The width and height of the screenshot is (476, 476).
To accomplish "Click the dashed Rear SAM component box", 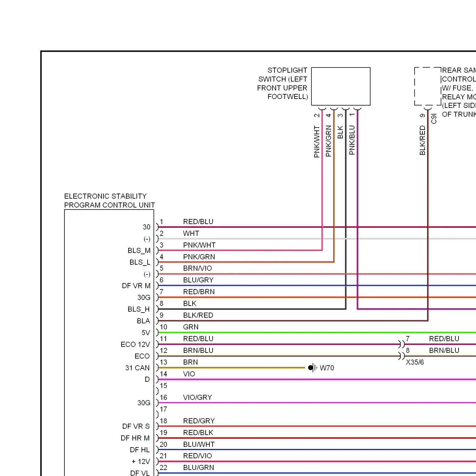I will pyautogui.click(x=428, y=86).
